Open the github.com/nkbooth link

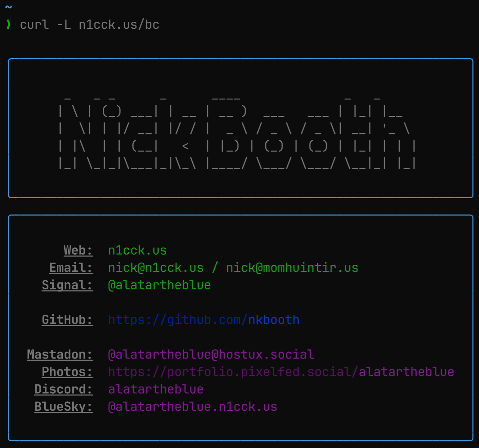click(x=204, y=320)
